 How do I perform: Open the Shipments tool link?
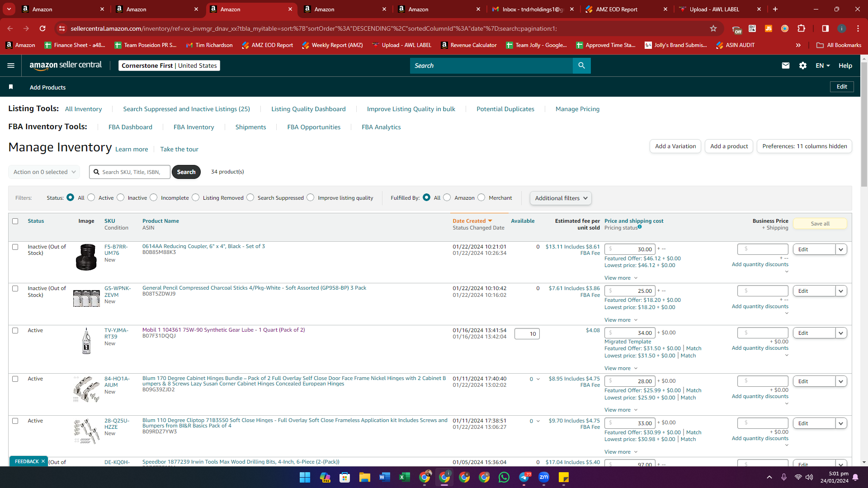250,127
